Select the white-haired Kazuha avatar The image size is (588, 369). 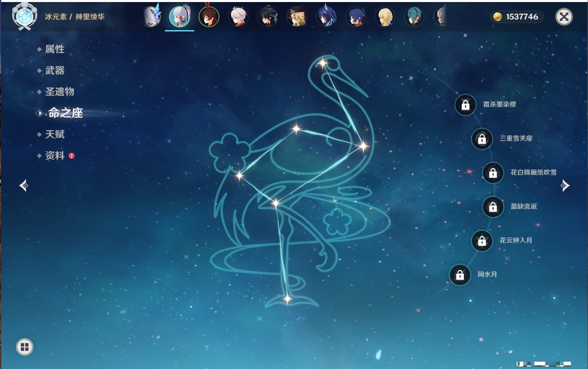coord(238,17)
